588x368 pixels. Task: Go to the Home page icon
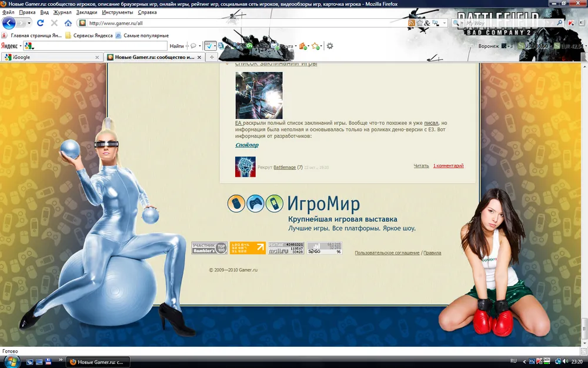[x=68, y=23]
